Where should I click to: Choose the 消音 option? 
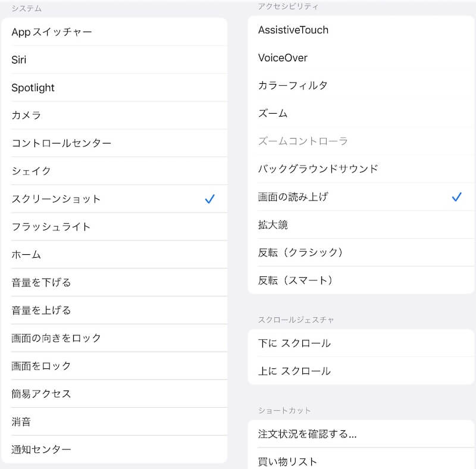pos(114,421)
